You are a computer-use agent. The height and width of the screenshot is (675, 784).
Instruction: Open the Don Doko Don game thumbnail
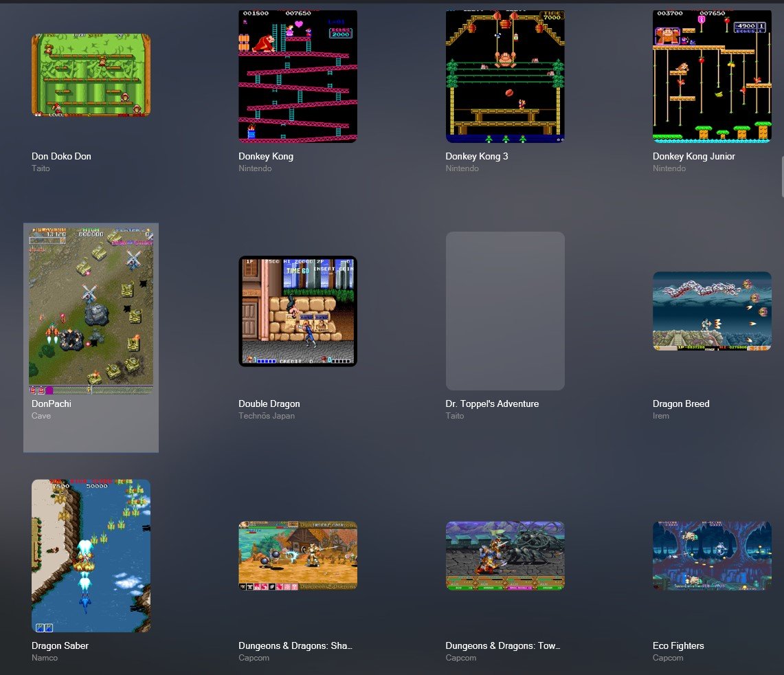click(91, 75)
